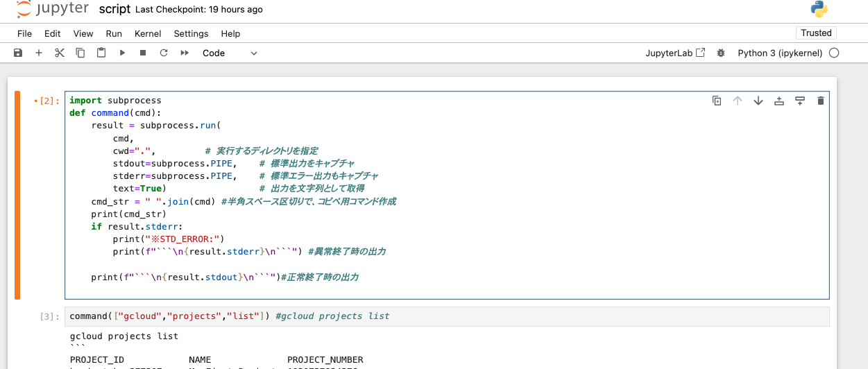This screenshot has width=868, height=369.
Task: Click the kernel status circle indicator
Action: tap(834, 53)
